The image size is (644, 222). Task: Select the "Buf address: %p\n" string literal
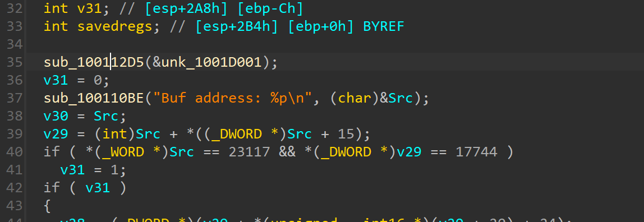click(x=233, y=98)
